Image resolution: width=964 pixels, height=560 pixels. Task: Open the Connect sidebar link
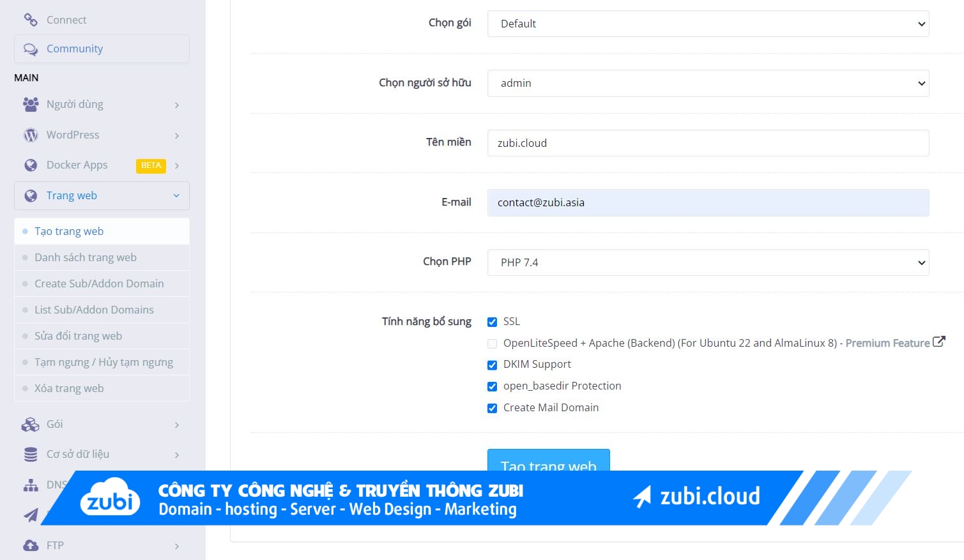click(x=66, y=20)
